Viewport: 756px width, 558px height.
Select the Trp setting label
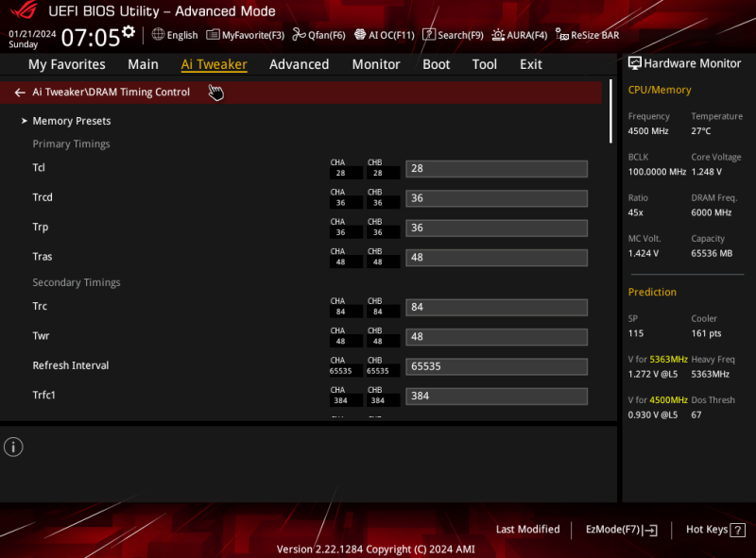pos(41,228)
